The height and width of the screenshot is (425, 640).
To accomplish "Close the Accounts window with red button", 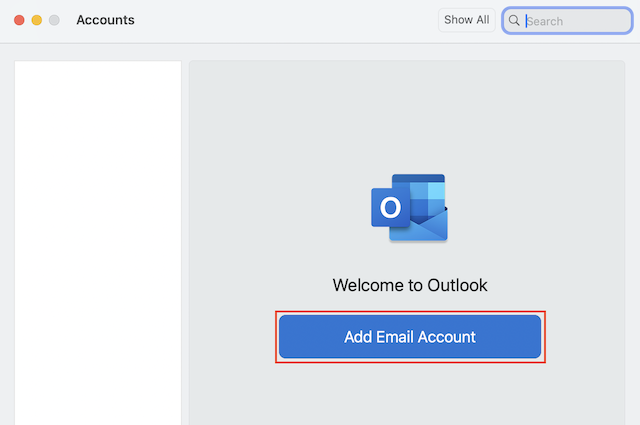I will coord(19,20).
